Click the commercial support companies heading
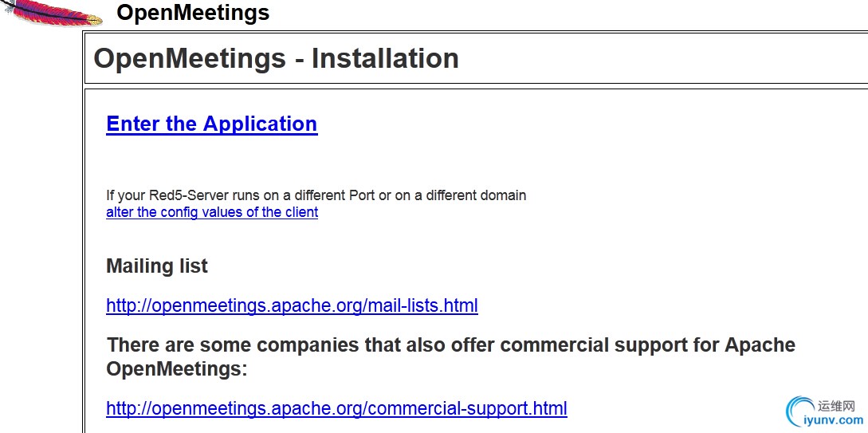The height and width of the screenshot is (433, 868). pyautogui.click(x=450, y=356)
